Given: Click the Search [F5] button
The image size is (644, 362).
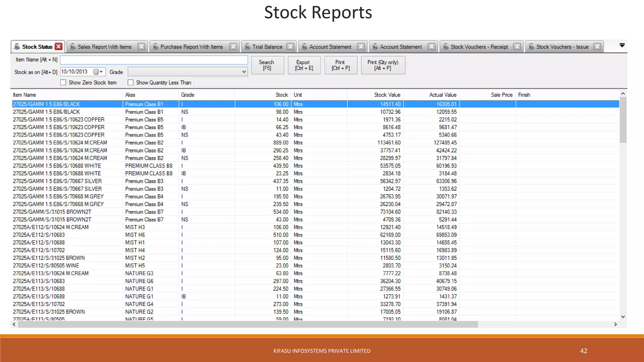Looking at the screenshot, I should 267,65.
